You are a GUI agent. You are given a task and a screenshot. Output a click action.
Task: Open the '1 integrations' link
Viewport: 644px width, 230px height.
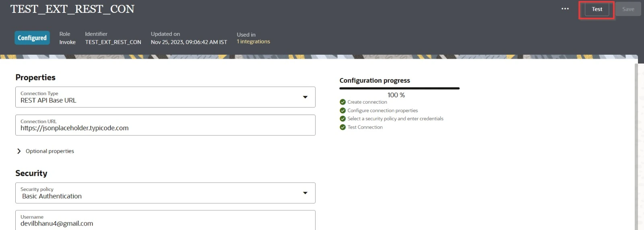click(x=253, y=42)
